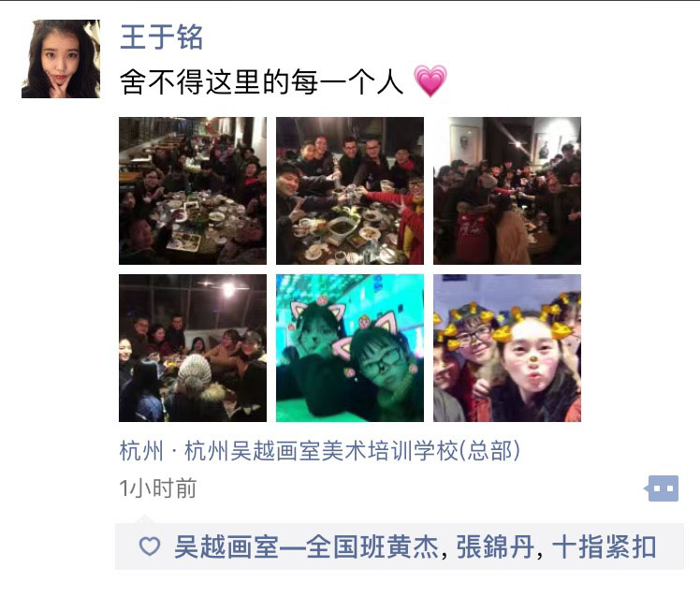The height and width of the screenshot is (597, 700).
Task: Click post text 舍不得这里的每一个人
Action: (x=262, y=82)
